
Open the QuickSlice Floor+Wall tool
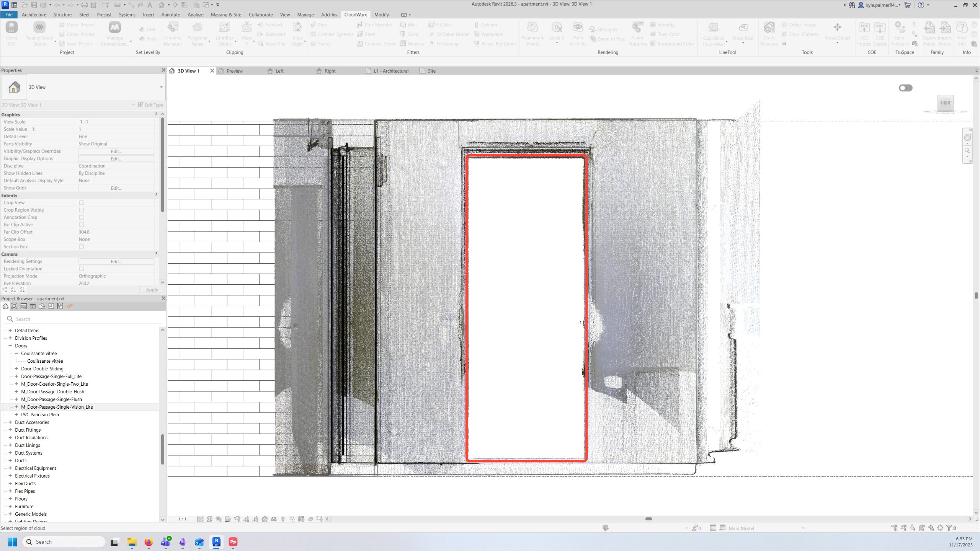point(713,28)
